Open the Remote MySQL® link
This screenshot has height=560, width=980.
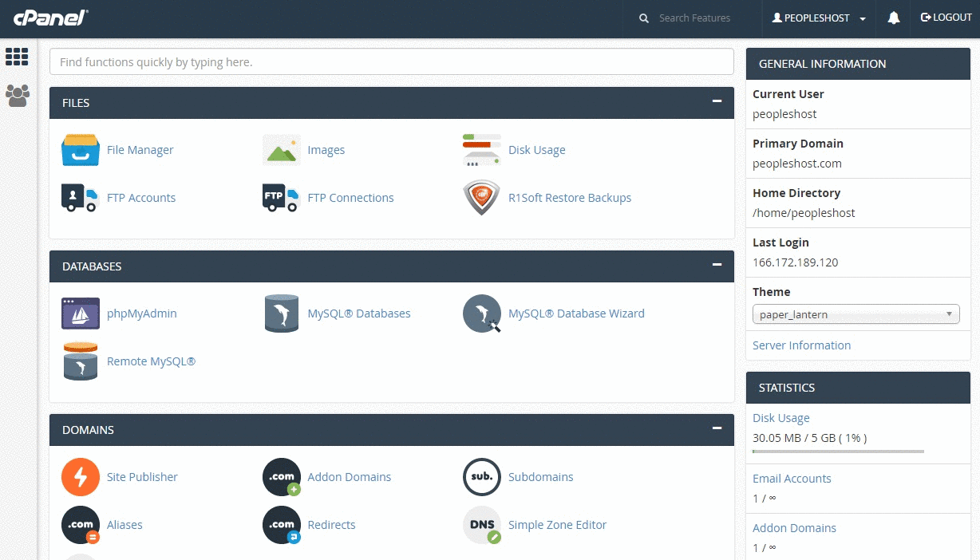pyautogui.click(x=152, y=361)
